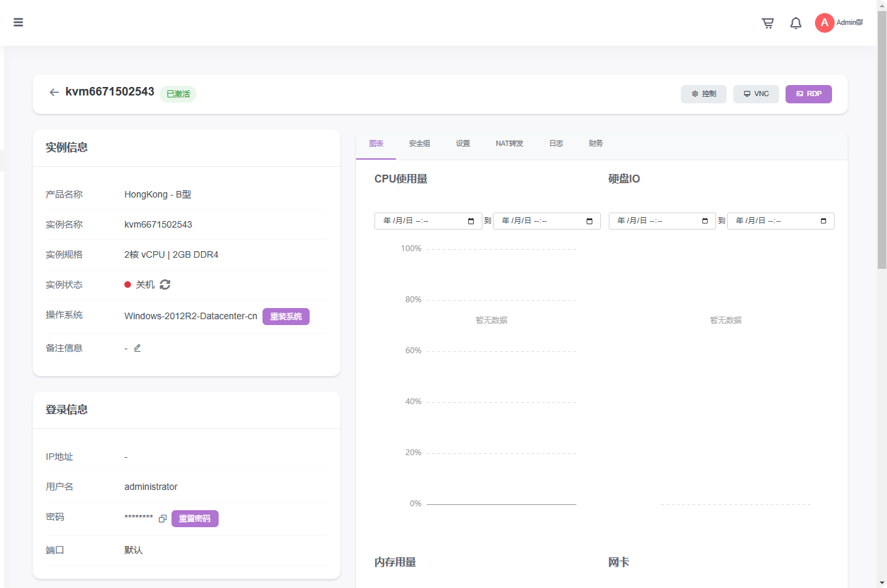Open the hamburger sidebar menu
This screenshot has width=887, height=588.
tap(18, 22)
